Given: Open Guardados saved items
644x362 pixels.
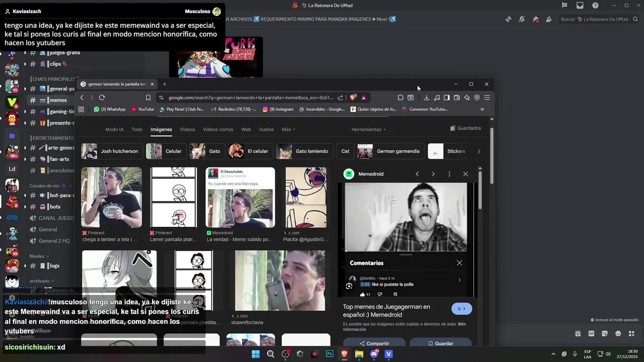Looking at the screenshot, I should (x=465, y=128).
